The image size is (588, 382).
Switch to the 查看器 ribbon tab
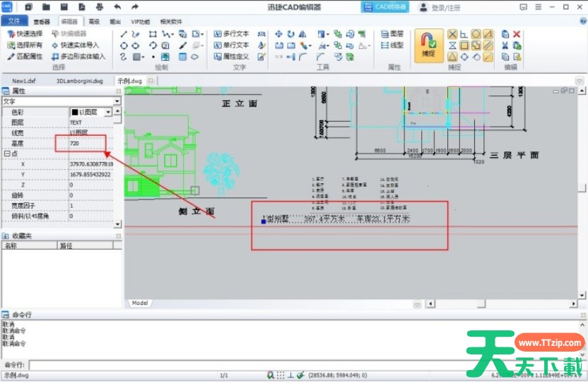pos(42,22)
